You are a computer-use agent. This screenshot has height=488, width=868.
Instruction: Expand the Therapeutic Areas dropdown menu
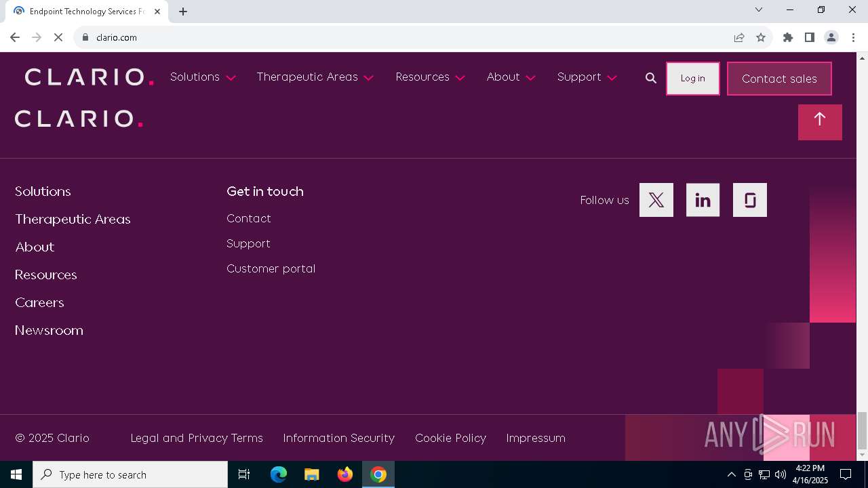tap(315, 77)
